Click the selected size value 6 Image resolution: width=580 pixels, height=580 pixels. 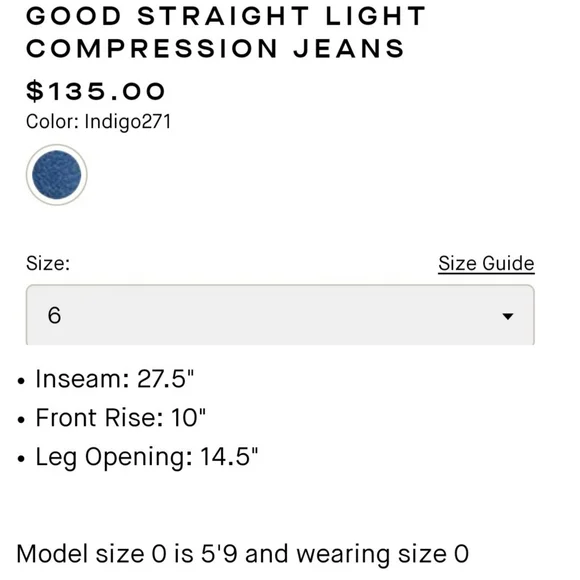point(54,315)
